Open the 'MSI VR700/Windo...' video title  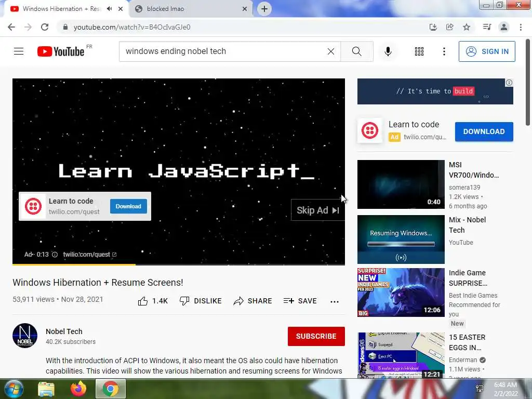pos(474,170)
